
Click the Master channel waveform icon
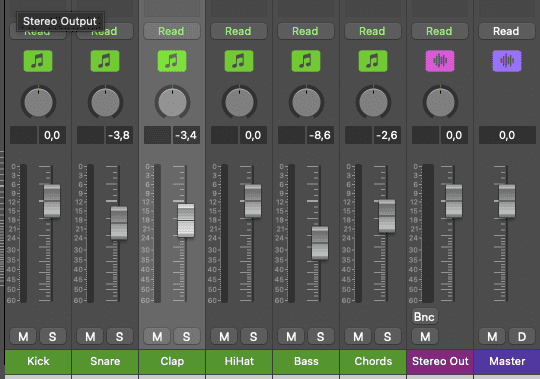pos(507,61)
